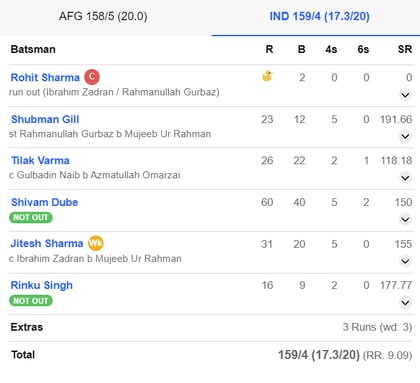
Task: Expand Rohit Sharma's batting details
Action: coord(405,95)
